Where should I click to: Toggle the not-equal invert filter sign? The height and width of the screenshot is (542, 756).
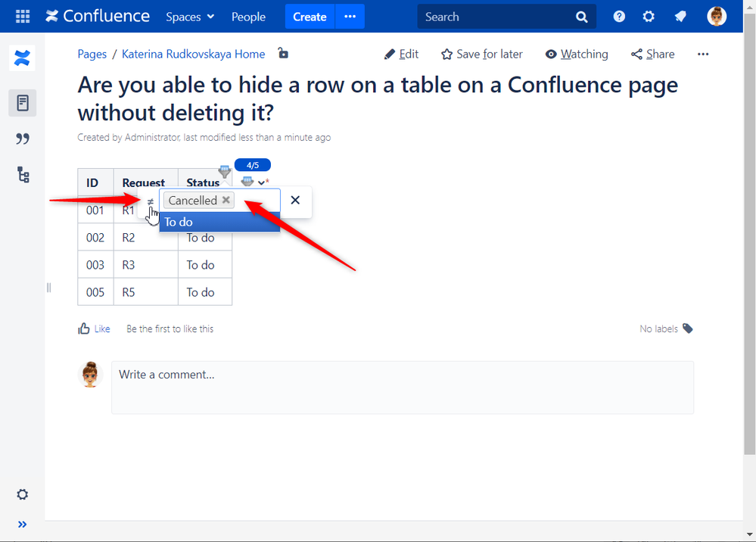click(150, 201)
